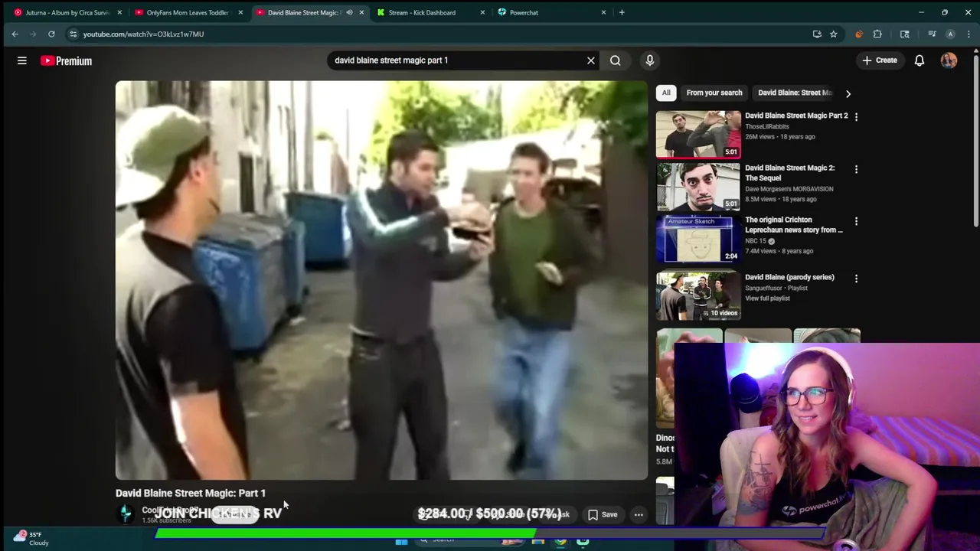980x551 pixels.
Task: Start voice search with the microphone
Action: (x=650, y=60)
